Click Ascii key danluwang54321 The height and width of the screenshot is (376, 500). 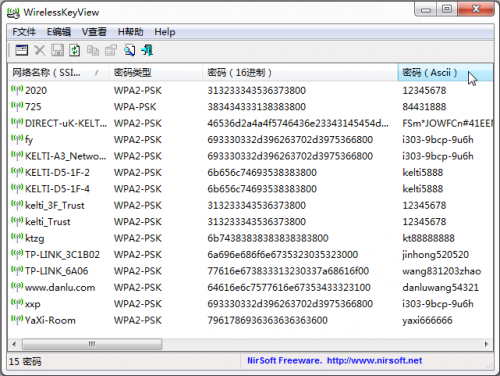[440, 287]
